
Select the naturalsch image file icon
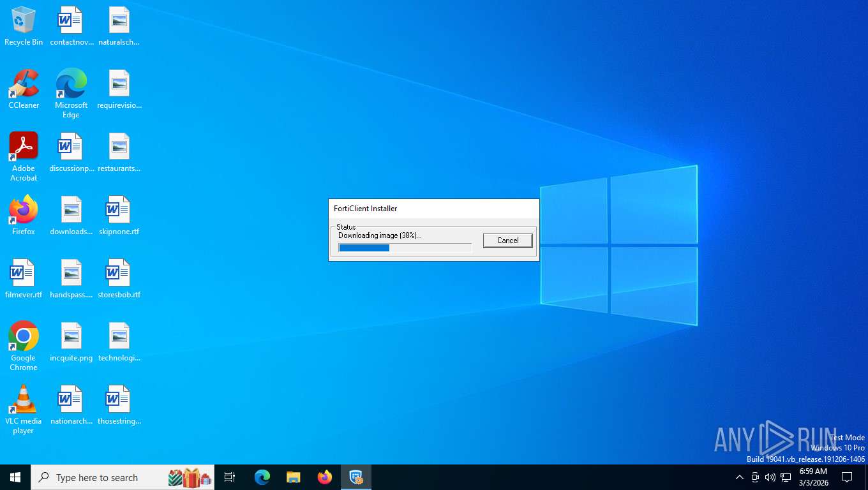[x=119, y=27]
